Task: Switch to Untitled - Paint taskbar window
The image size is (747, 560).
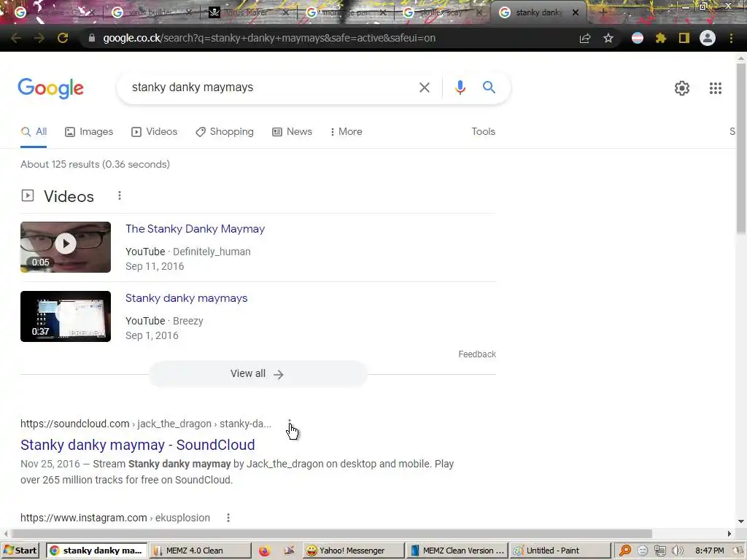Action: click(x=560, y=551)
